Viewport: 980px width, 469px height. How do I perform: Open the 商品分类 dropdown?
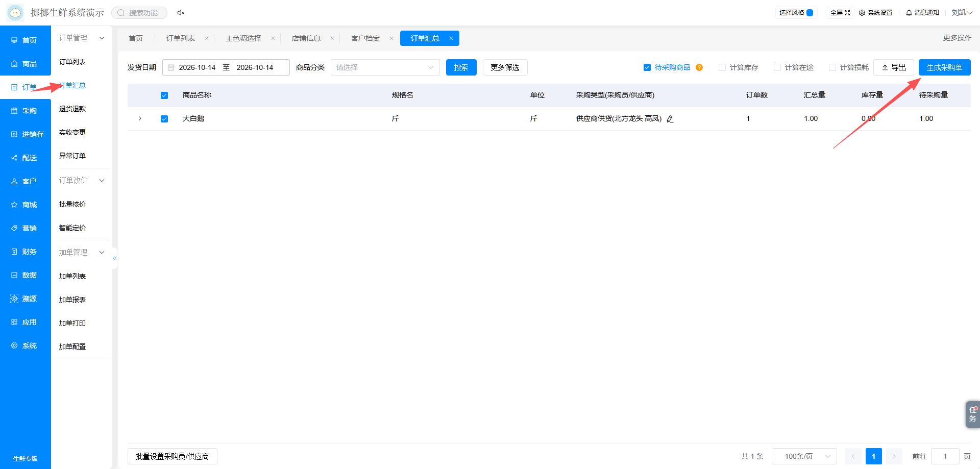[x=385, y=67]
